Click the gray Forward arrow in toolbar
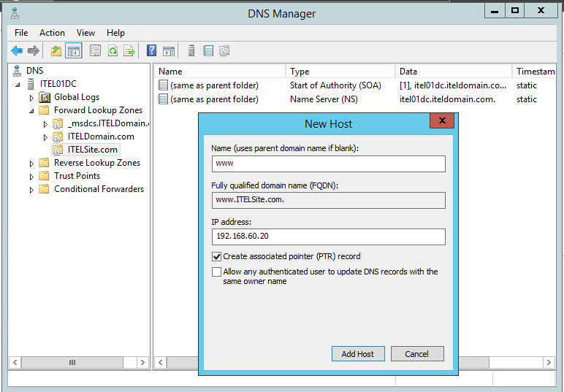Viewport: 564px width, 392px height. tap(34, 51)
